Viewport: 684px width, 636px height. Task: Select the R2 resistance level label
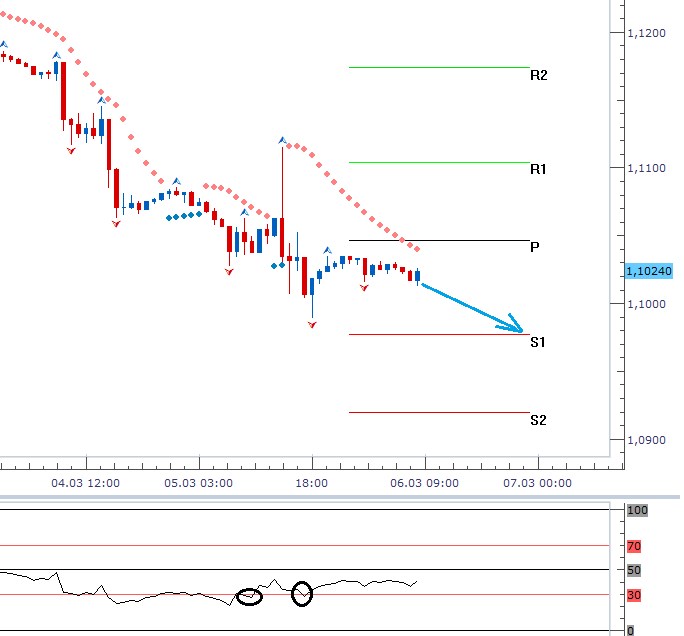pos(539,75)
